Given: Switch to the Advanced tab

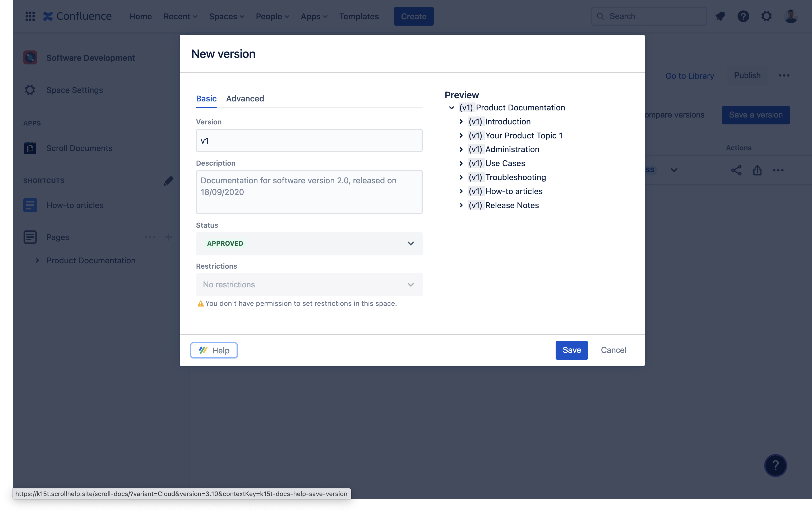Looking at the screenshot, I should (x=245, y=99).
